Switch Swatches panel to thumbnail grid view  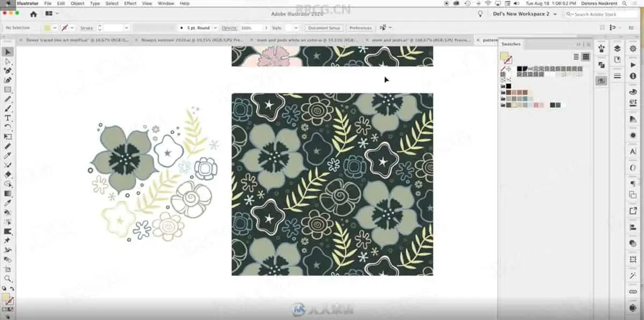point(586,56)
